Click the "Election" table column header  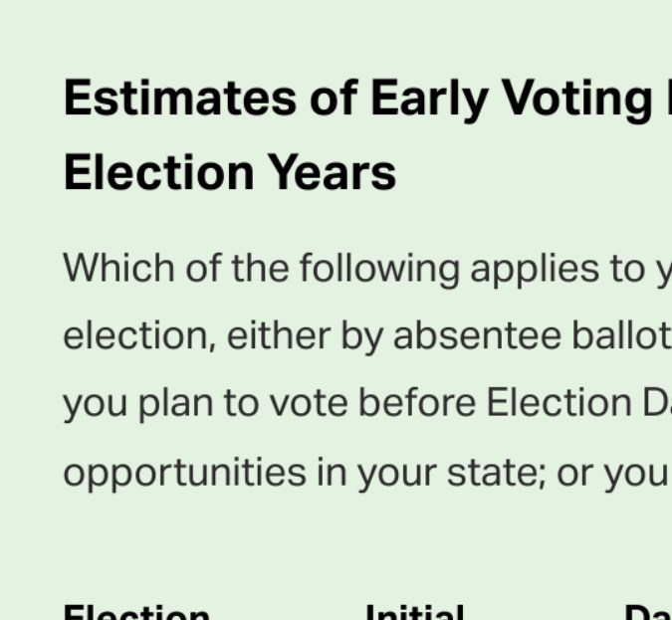pyautogui.click(x=136, y=611)
